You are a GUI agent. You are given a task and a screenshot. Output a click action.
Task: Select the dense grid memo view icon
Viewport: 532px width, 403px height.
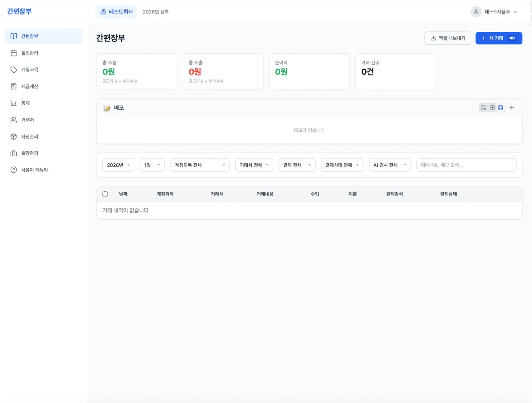point(501,108)
